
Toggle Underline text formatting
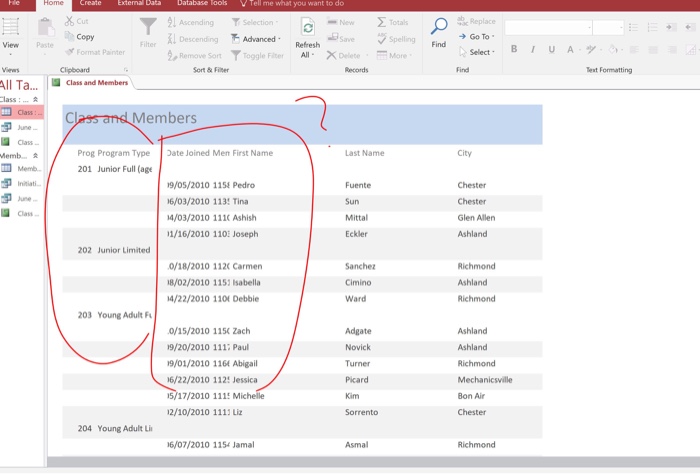(x=551, y=49)
